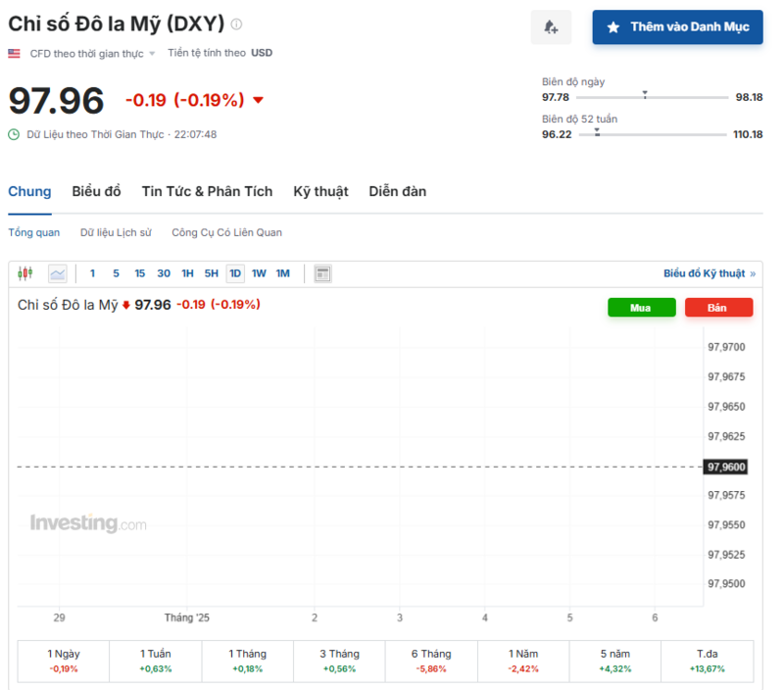
Task: Click the real-time data clock icon
Action: [x=14, y=134]
